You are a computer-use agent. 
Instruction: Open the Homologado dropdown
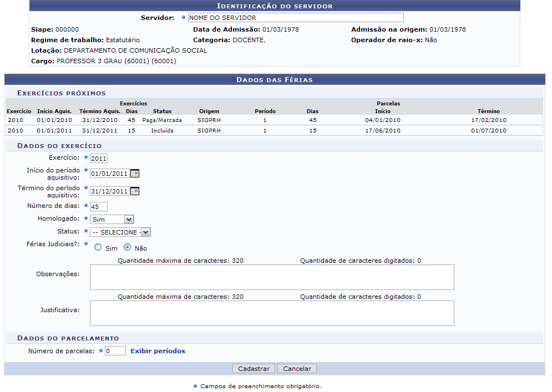coord(112,220)
